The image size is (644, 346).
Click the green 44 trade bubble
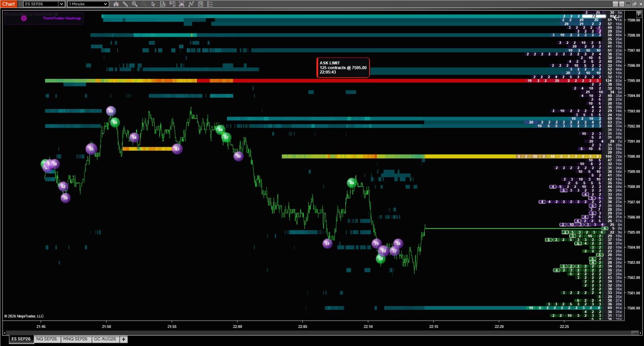tap(352, 183)
